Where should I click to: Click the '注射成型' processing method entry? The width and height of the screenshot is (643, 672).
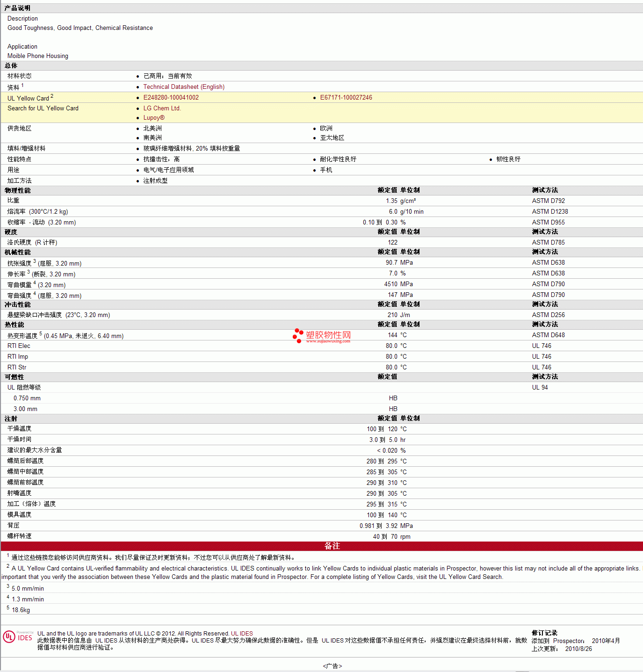(x=156, y=181)
